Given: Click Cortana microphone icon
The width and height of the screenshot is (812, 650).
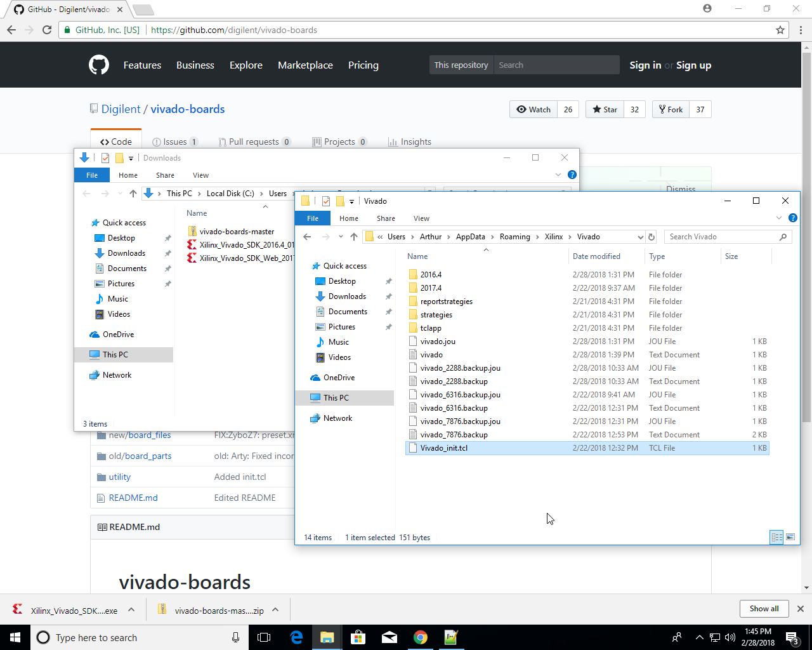Looking at the screenshot, I should (235, 637).
